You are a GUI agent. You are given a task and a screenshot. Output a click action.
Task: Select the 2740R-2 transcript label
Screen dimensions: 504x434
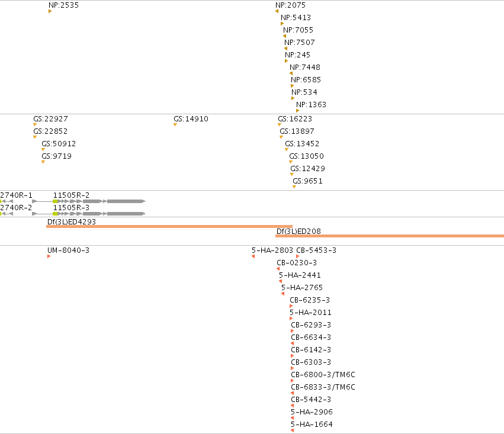pos(16,208)
